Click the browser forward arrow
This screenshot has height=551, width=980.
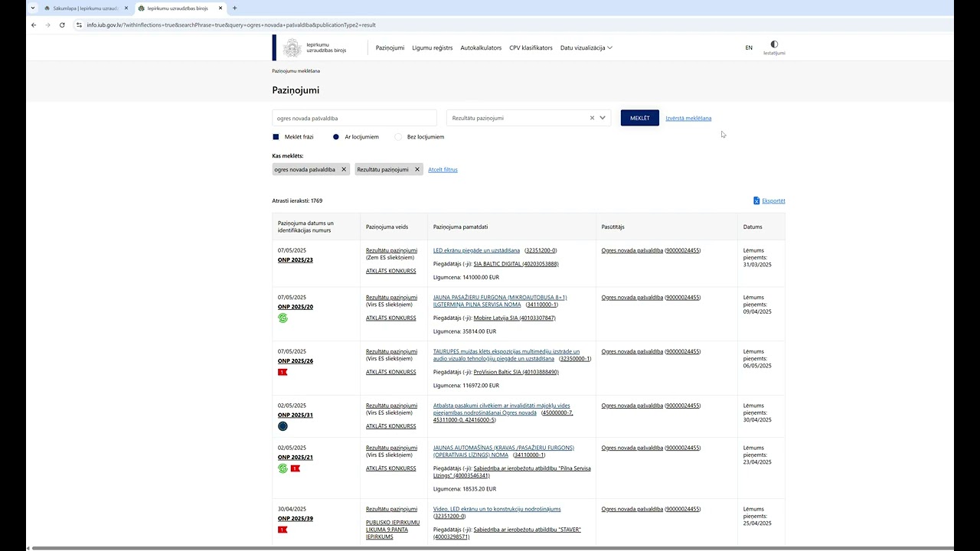(x=48, y=24)
